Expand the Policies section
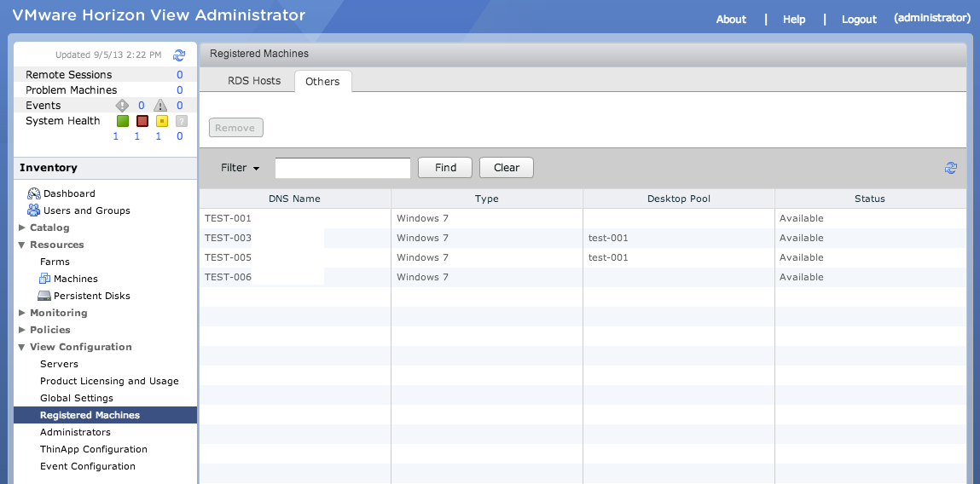 coord(22,330)
